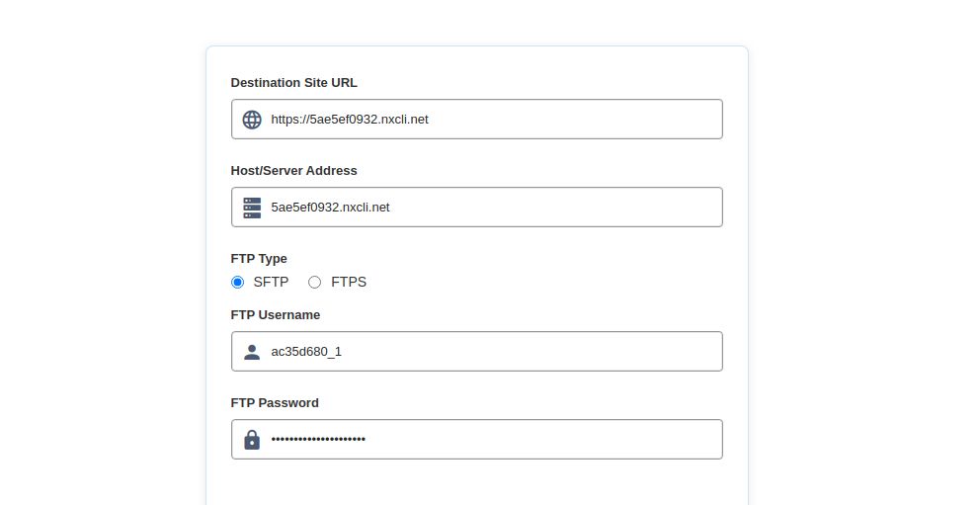Image resolution: width=980 pixels, height=505 pixels.
Task: Select the SFTP radio button
Action: tap(237, 283)
